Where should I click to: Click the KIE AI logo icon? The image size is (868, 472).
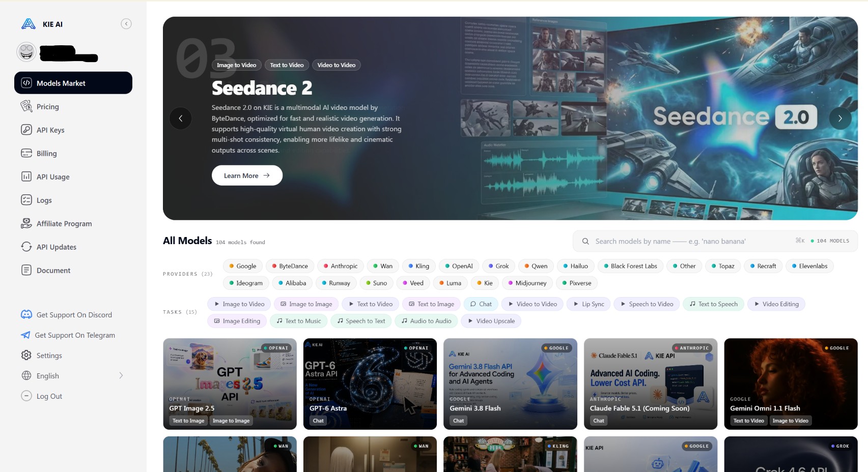tap(28, 24)
